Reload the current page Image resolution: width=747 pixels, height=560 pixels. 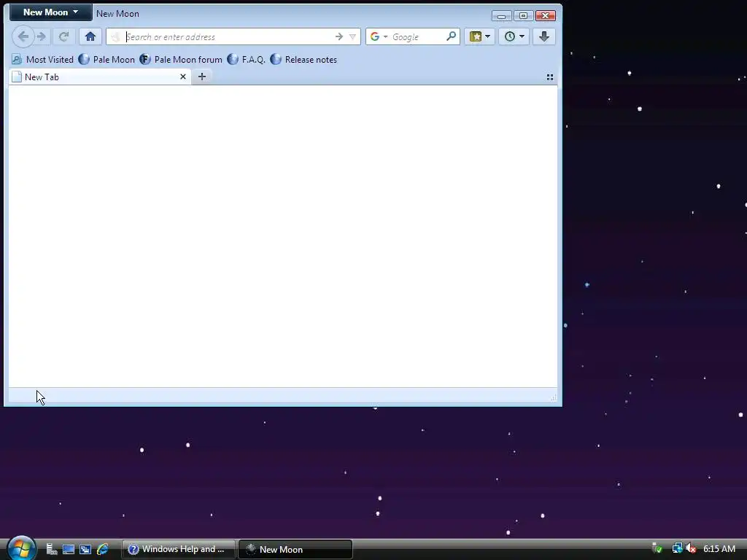pos(64,36)
